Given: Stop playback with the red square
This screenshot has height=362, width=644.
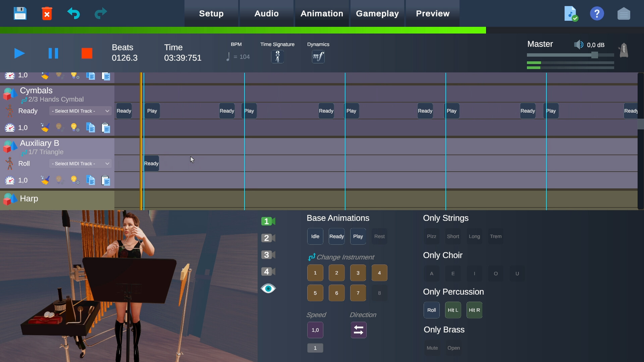Looking at the screenshot, I should [x=87, y=53].
